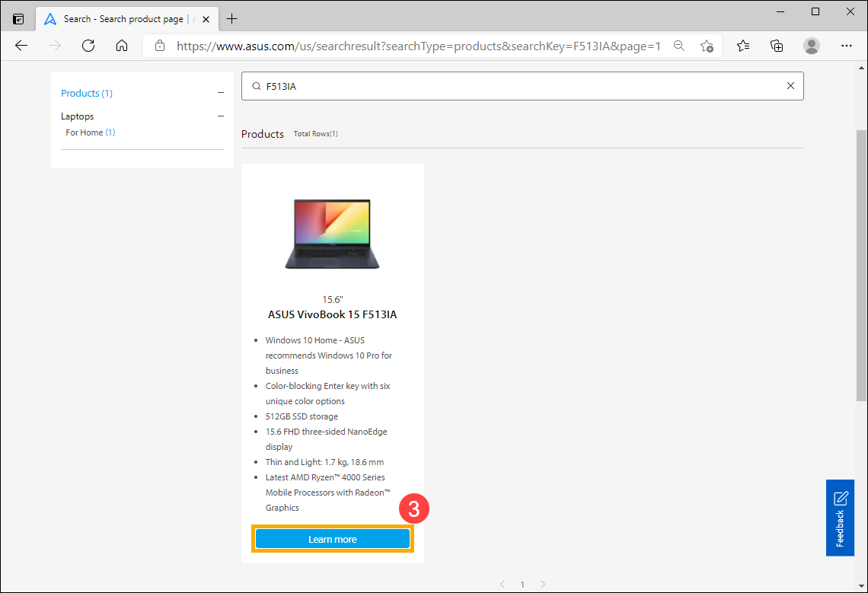The image size is (868, 593).
Task: Click the F513IA search field
Action: pos(522,86)
